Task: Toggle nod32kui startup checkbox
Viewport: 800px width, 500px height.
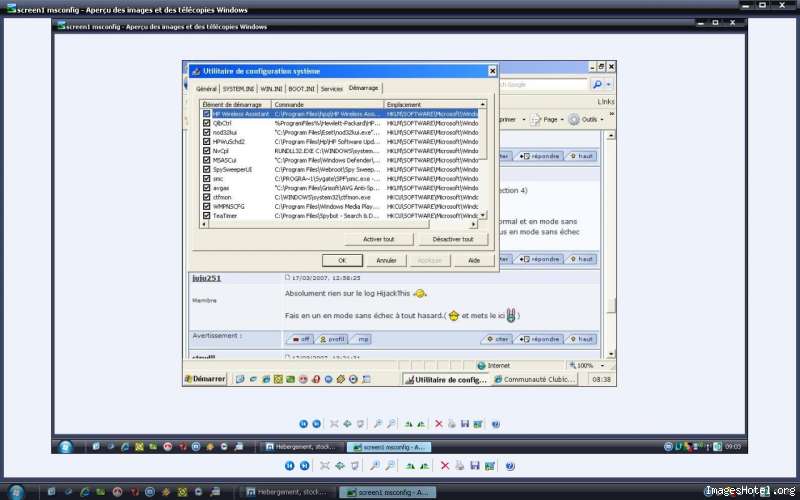Action: (207, 132)
